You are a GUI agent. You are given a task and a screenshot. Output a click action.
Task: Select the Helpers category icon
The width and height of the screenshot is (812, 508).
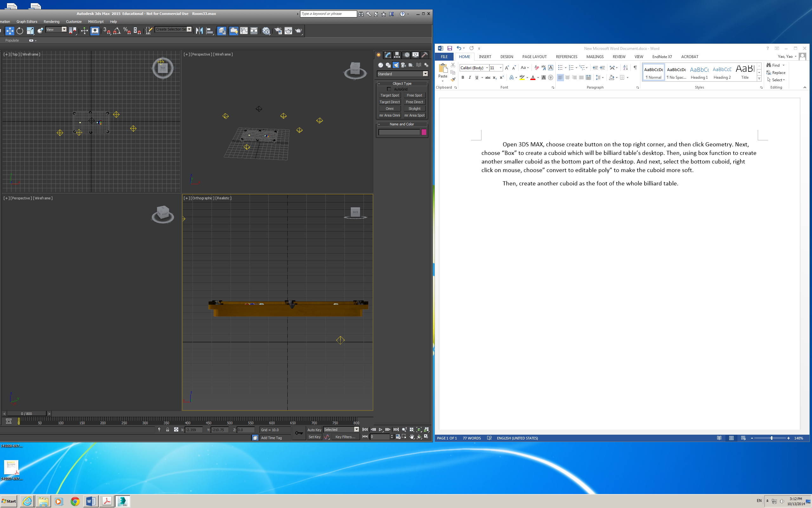tap(411, 65)
